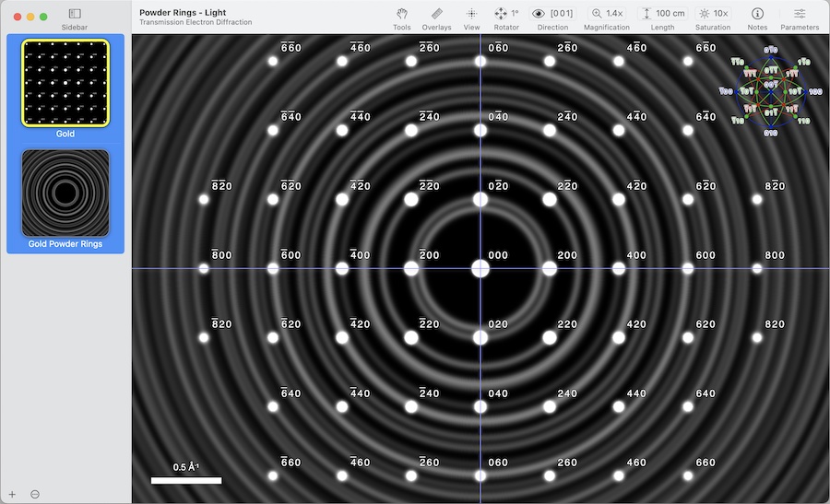Screen dimensions: 830x504
Task: Set Direction with the eye [001] control
Action: pos(552,14)
